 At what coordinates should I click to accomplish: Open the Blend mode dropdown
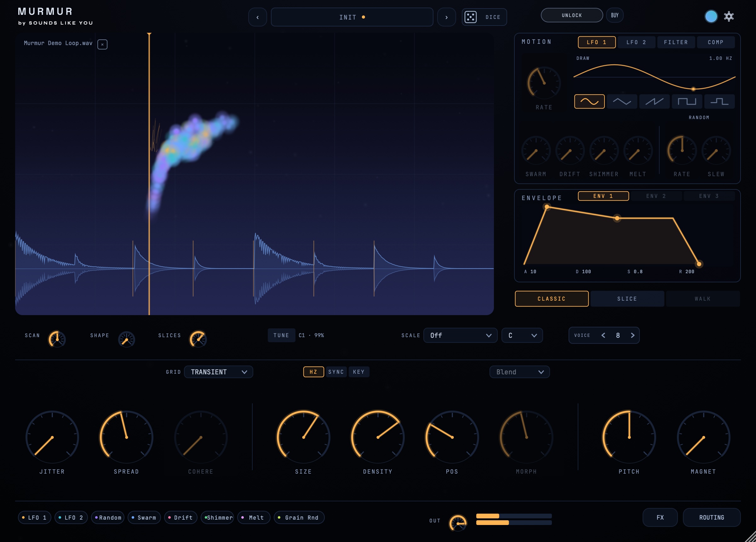pos(519,372)
